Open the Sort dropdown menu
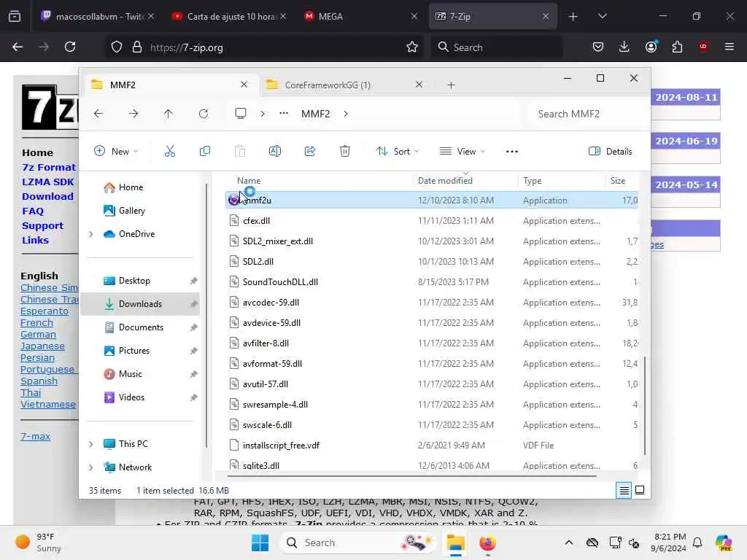The height and width of the screenshot is (560, 747). (x=398, y=152)
